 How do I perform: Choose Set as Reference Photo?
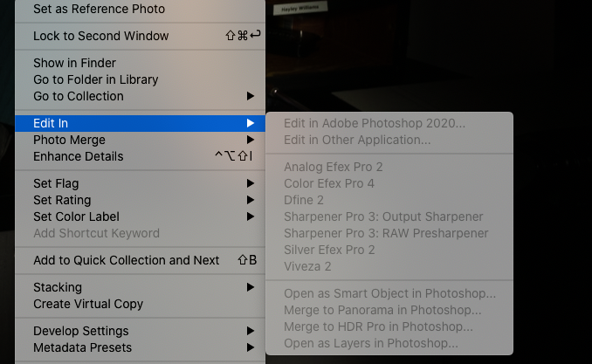99,10
